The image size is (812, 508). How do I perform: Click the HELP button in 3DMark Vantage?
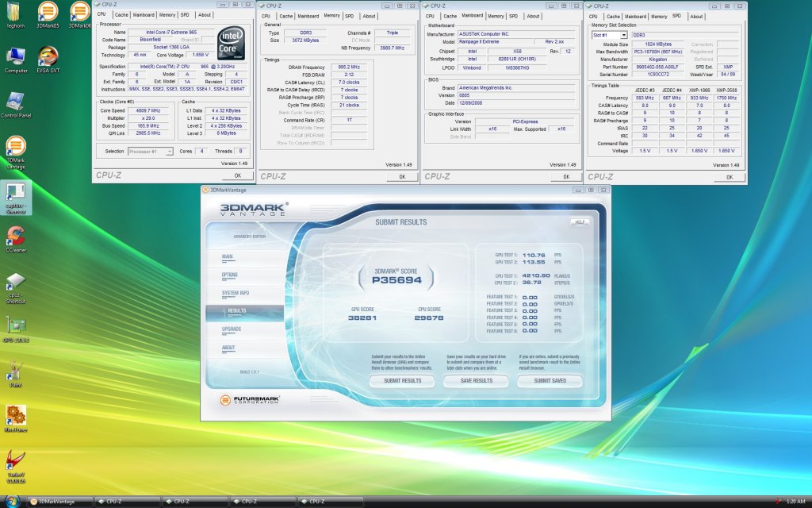point(580,222)
